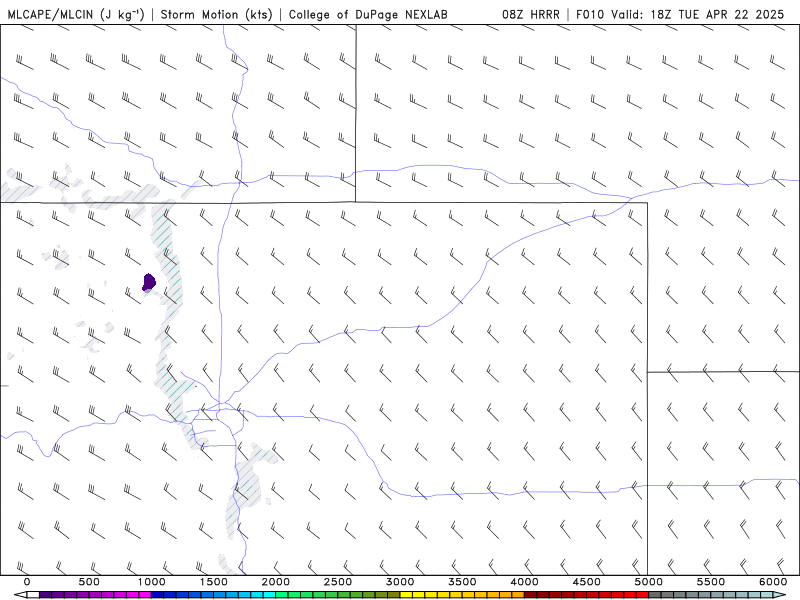Click the 1000 label on the color scale
800x600 pixels.
(151, 582)
